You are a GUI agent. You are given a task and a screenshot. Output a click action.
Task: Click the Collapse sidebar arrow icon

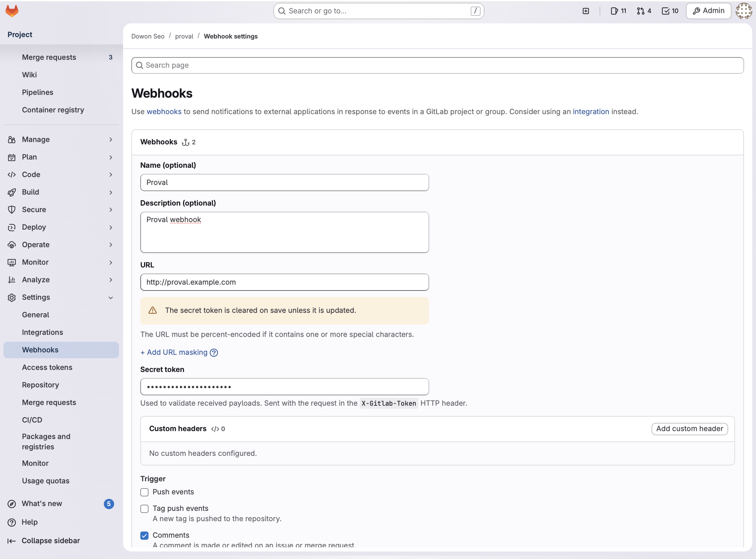[x=12, y=541]
